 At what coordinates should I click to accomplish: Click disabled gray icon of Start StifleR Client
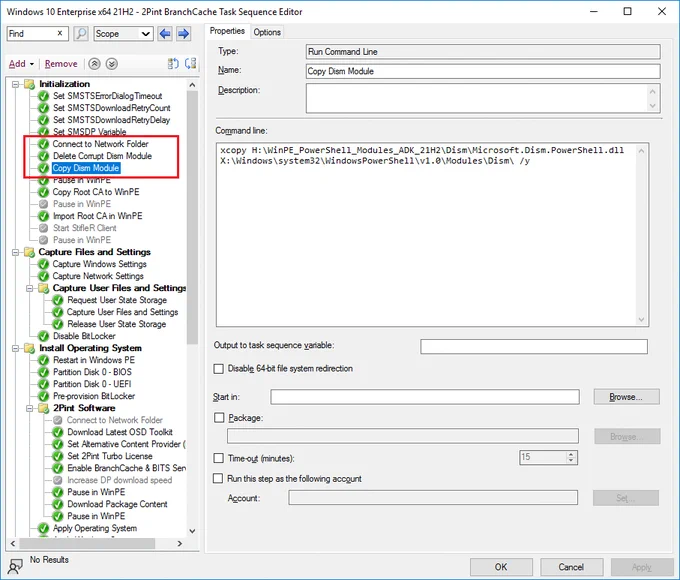(43, 228)
